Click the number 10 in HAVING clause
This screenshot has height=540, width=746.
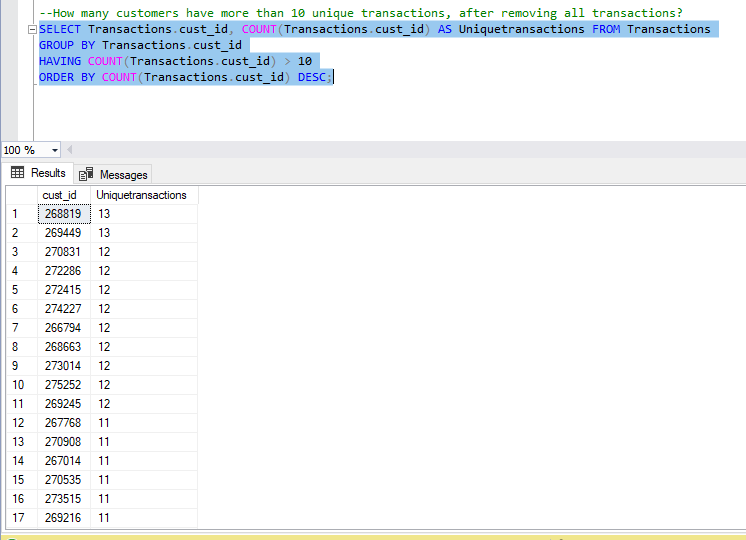[305, 61]
